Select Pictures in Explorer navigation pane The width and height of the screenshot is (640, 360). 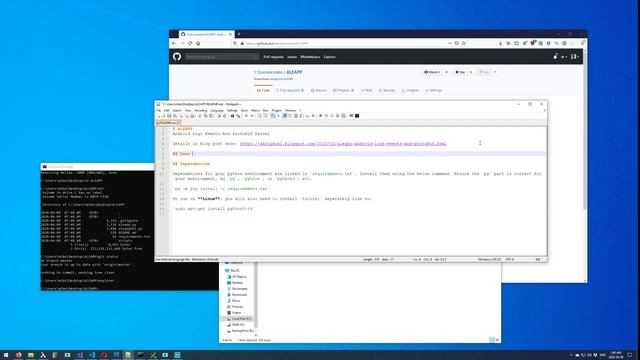click(x=235, y=307)
